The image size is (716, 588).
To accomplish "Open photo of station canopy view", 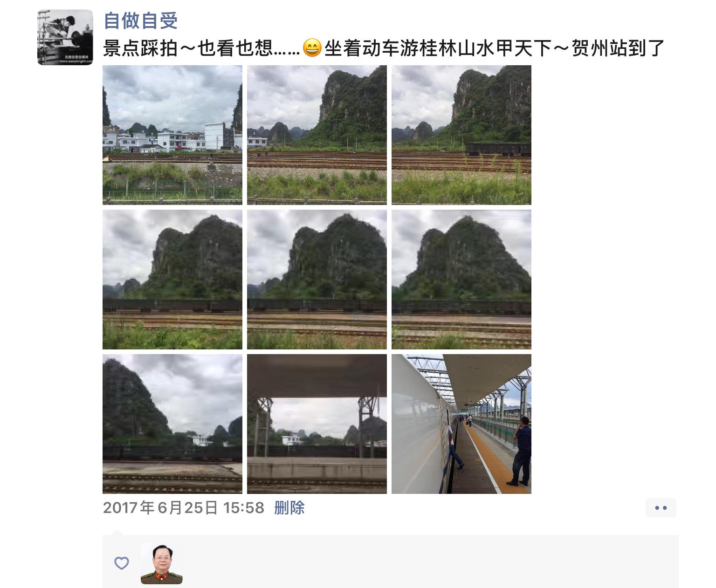I will pyautogui.click(x=317, y=424).
